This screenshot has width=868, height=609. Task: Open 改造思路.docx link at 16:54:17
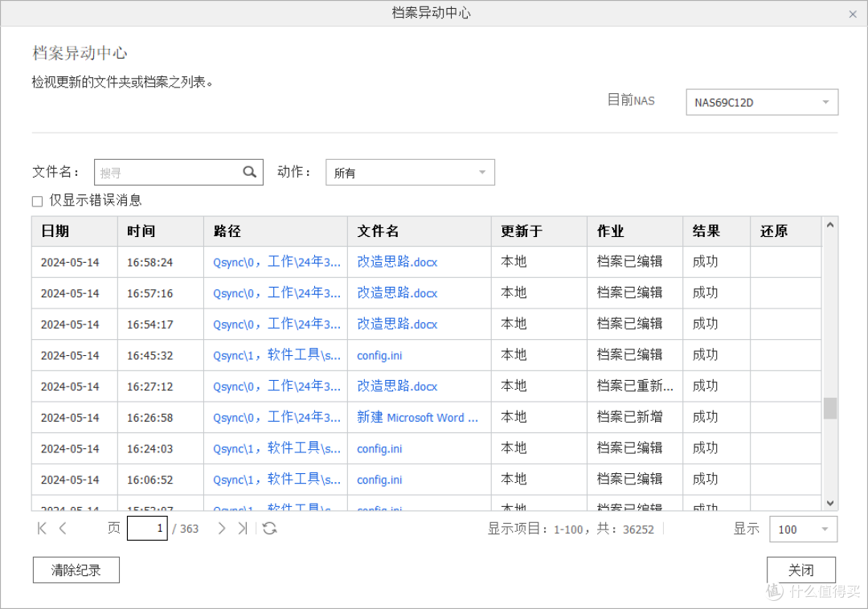point(397,324)
